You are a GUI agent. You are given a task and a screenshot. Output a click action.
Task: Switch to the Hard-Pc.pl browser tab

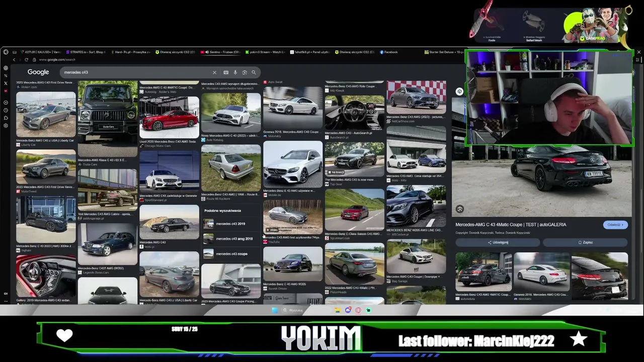coord(131,52)
